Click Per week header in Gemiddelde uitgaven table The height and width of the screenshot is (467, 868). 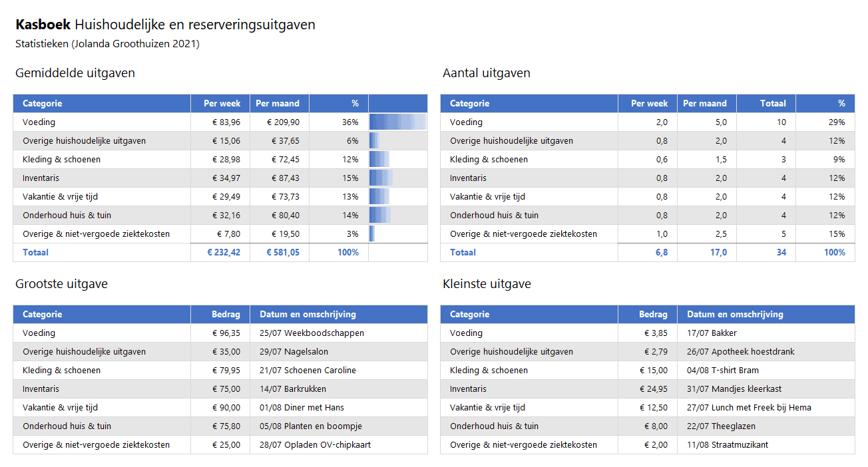click(x=222, y=104)
